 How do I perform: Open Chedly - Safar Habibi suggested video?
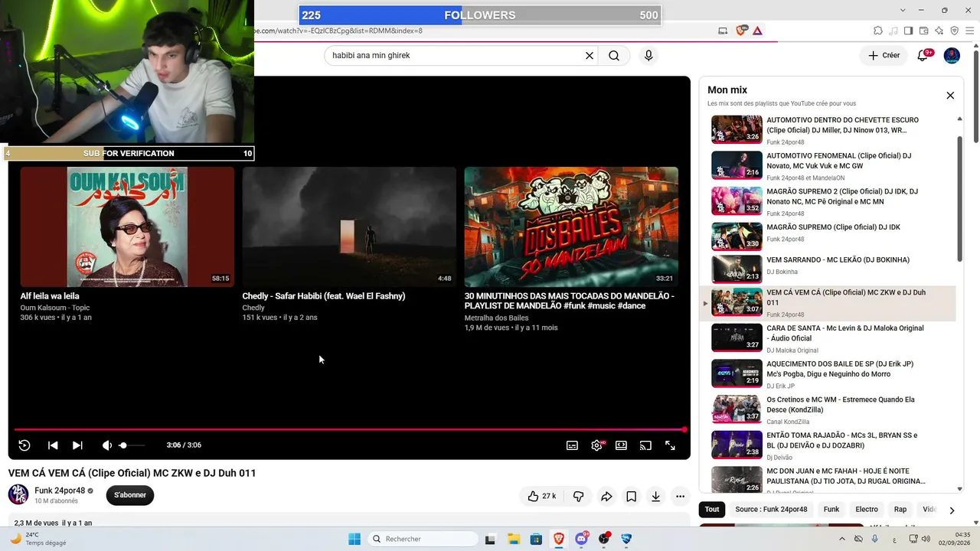point(349,227)
